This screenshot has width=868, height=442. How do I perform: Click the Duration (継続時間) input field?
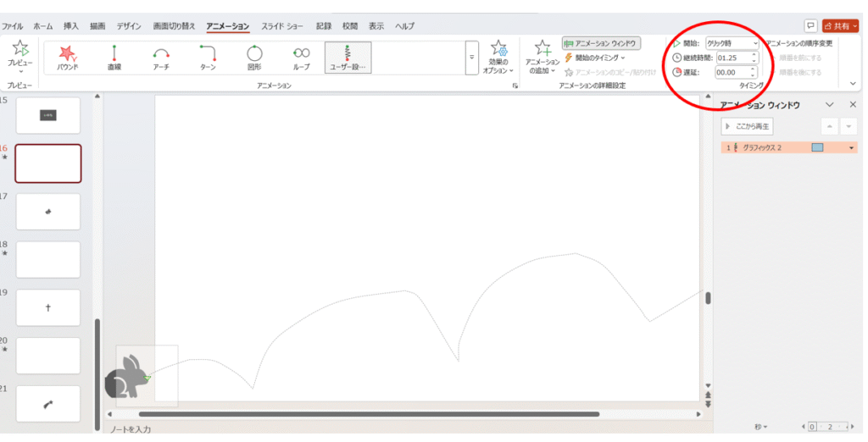[732, 58]
